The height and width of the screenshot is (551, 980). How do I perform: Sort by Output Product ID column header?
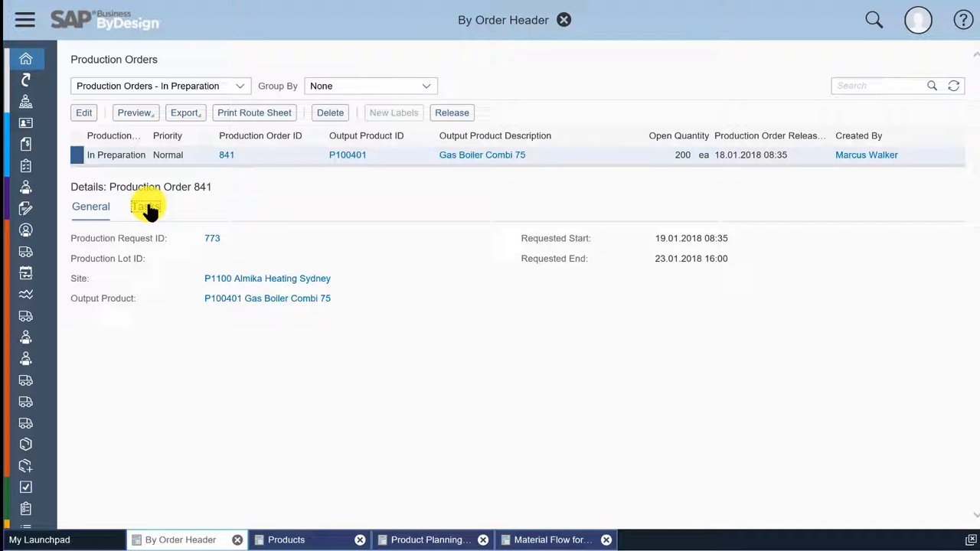(366, 135)
